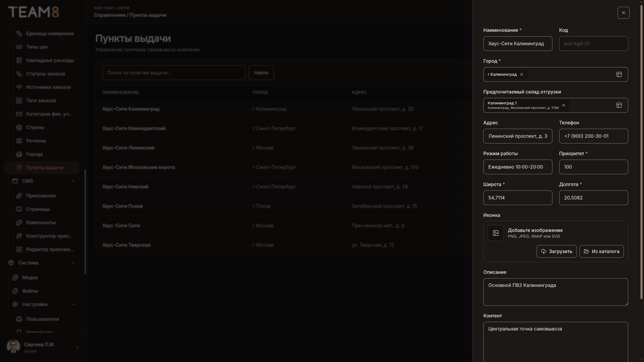This screenshot has height=362, width=644.
Task: Click the Источники заказов sidebar icon
Action: [19, 87]
